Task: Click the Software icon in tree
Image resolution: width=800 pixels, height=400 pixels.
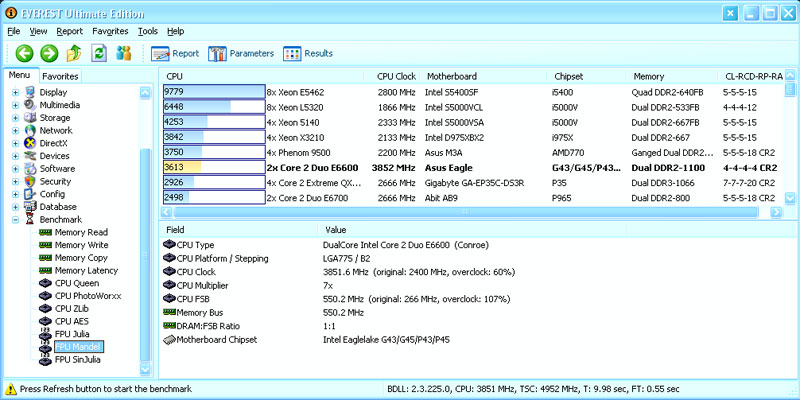Action: [x=30, y=169]
